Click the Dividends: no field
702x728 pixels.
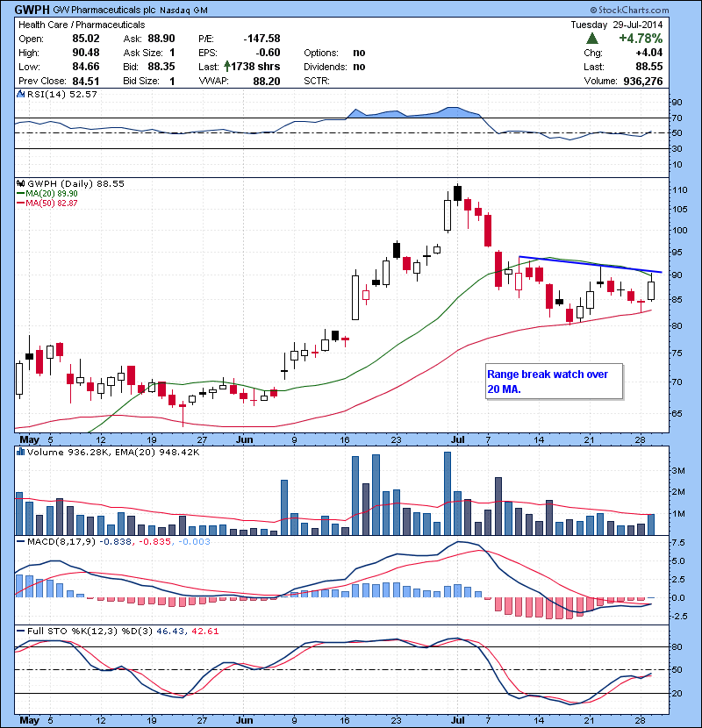click(334, 67)
